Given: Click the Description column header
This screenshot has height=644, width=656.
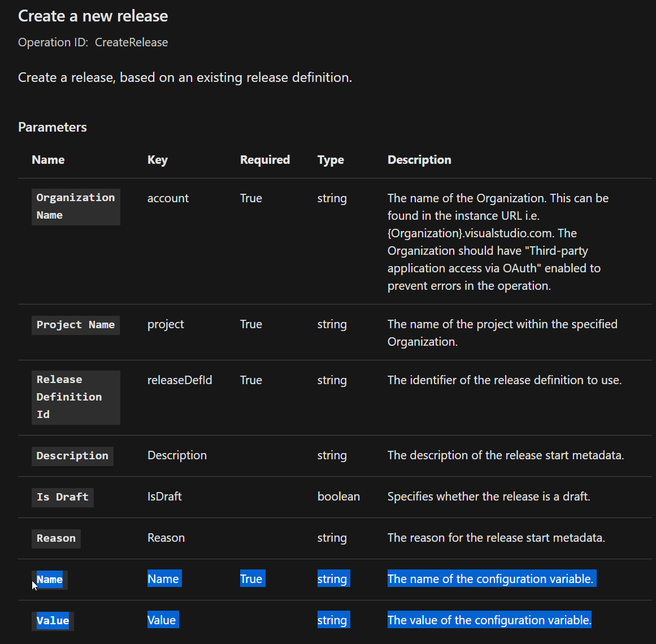Looking at the screenshot, I should [419, 160].
